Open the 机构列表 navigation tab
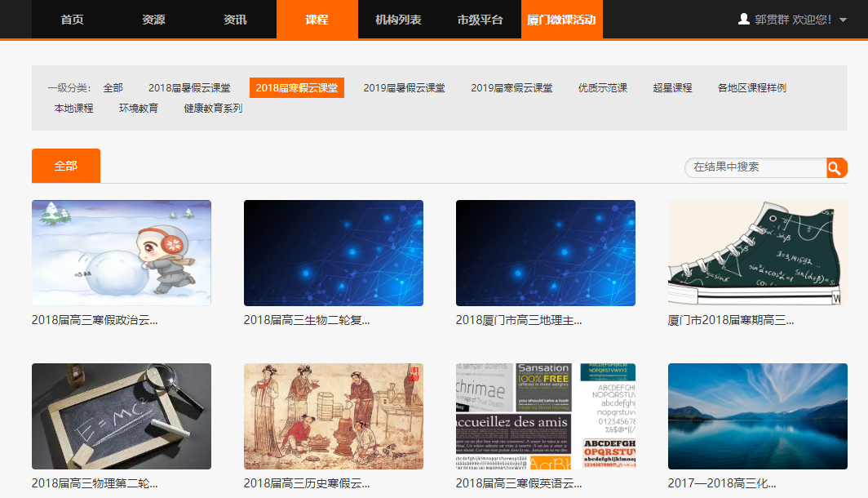 pyautogui.click(x=399, y=20)
